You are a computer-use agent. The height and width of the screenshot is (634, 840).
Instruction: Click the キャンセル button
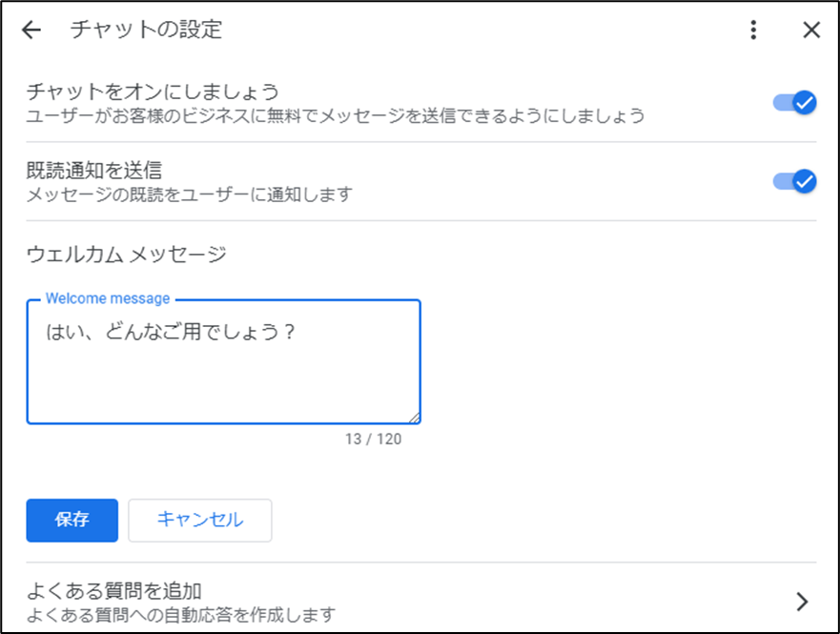pyautogui.click(x=200, y=520)
